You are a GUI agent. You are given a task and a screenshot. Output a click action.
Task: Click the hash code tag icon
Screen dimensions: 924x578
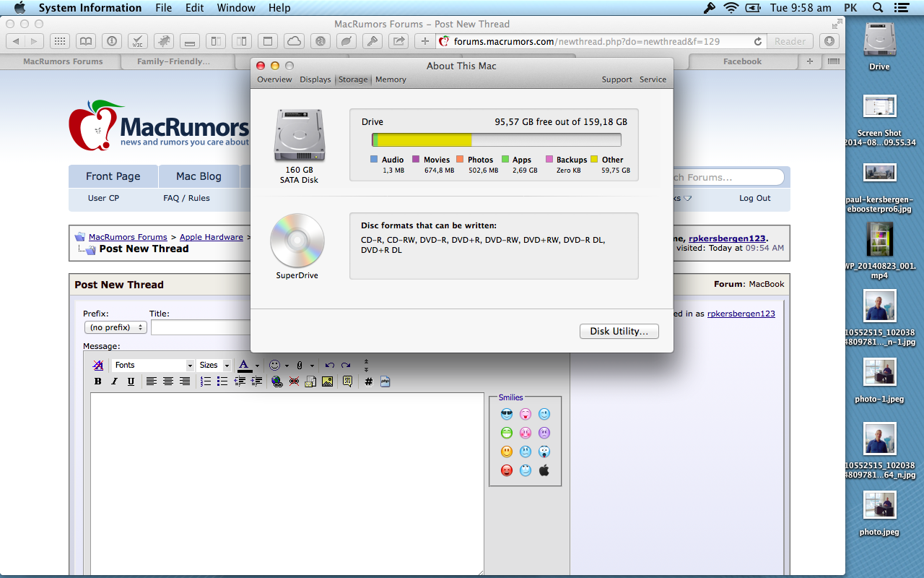pos(368,381)
